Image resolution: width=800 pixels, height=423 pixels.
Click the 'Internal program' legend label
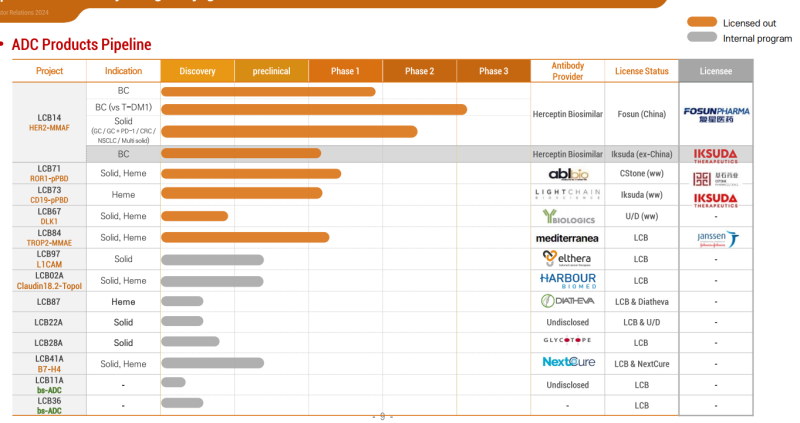click(757, 38)
